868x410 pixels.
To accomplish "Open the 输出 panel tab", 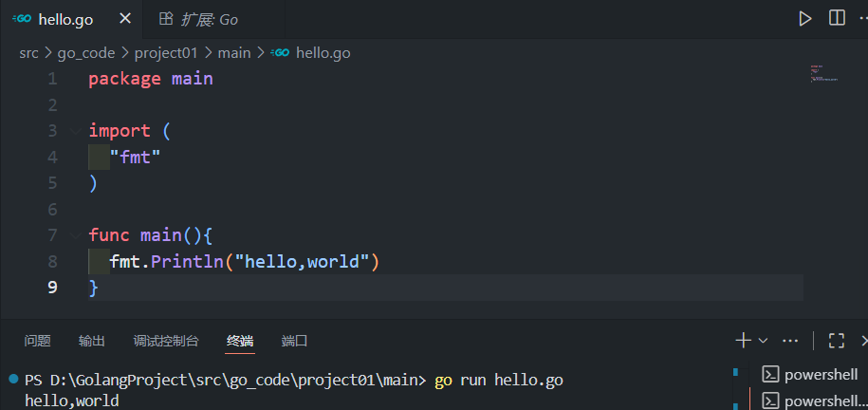I will click(92, 341).
